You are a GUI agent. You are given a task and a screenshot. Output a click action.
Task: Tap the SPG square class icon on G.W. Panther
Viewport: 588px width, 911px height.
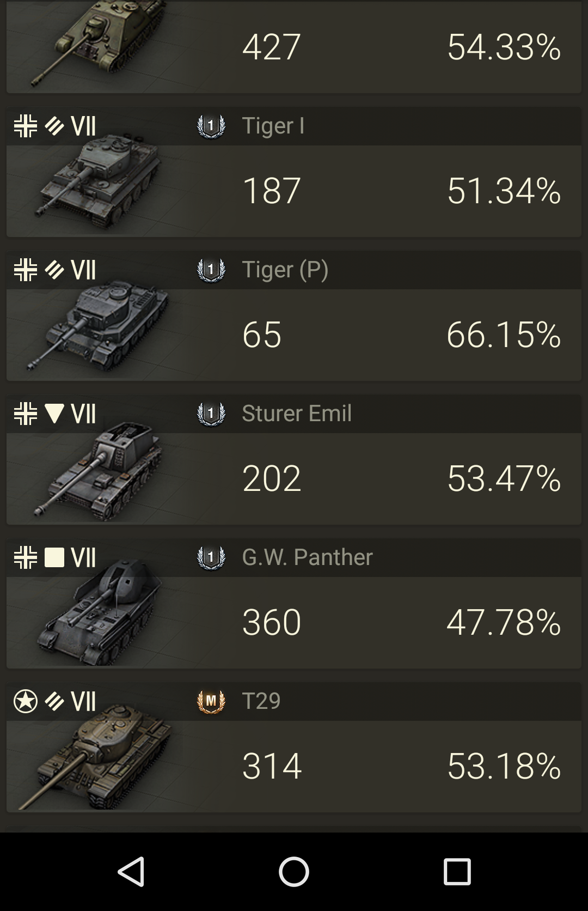point(54,557)
